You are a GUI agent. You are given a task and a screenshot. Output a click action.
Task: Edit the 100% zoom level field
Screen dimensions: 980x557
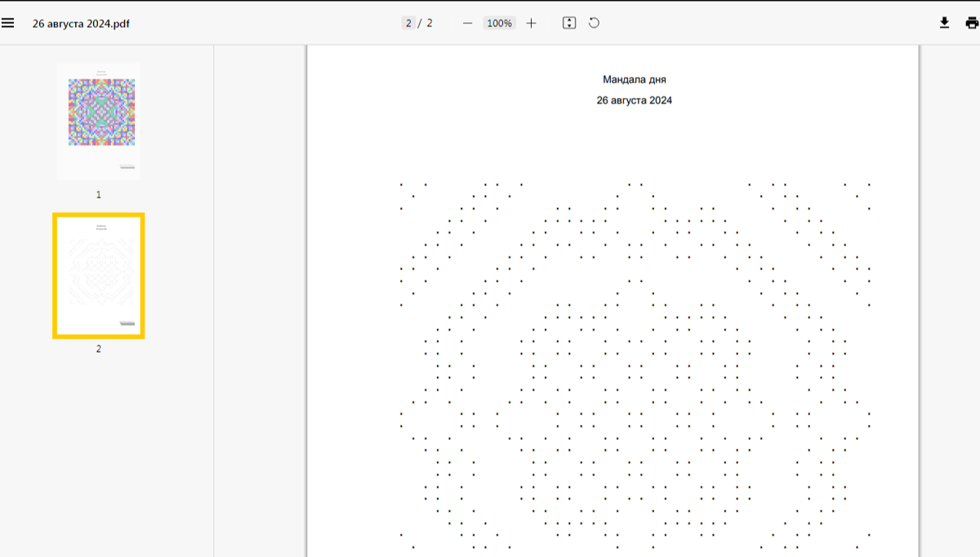[499, 23]
